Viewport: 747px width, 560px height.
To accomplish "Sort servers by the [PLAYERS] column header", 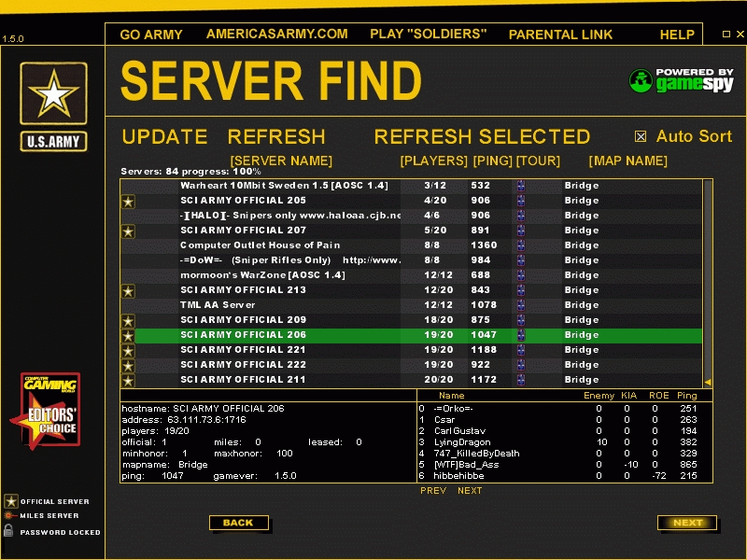I will 433,161.
